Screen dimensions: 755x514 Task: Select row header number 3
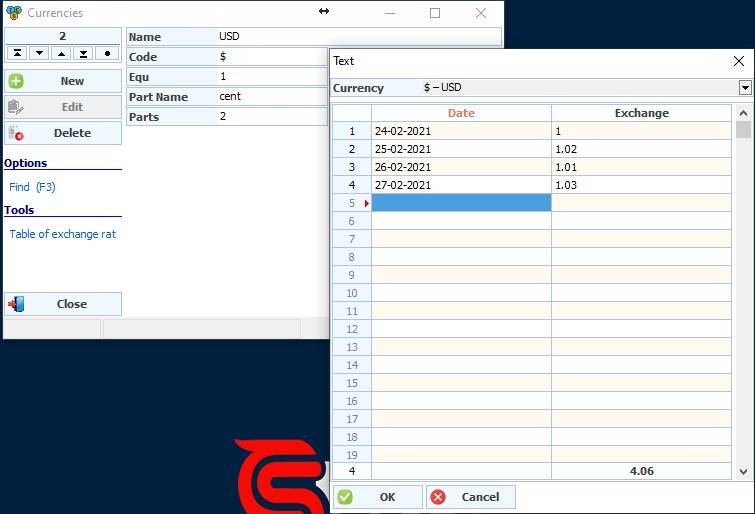point(352,167)
